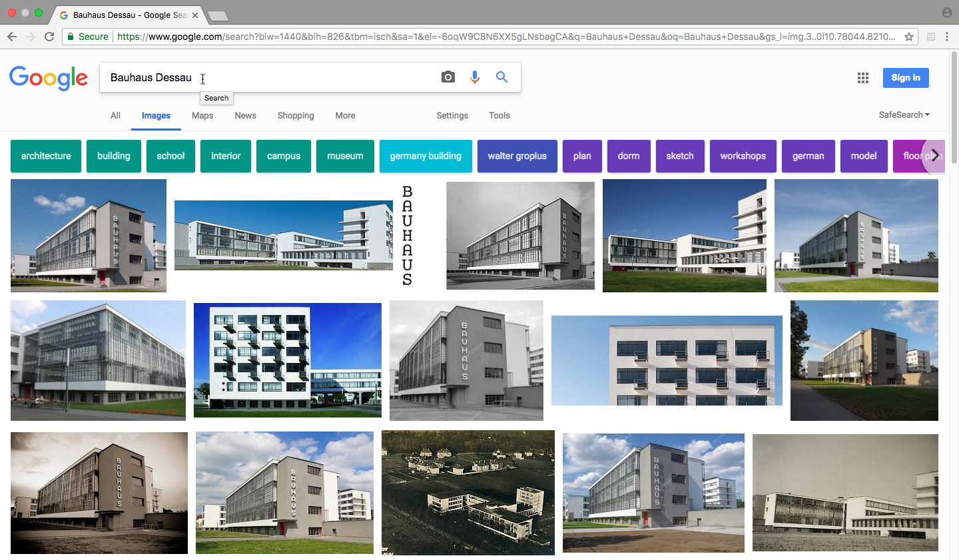Select the teal architecture chip
Viewport: 959px width, 560px height.
pyautogui.click(x=46, y=156)
